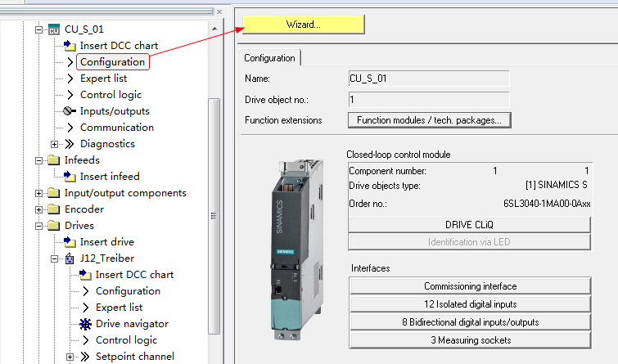Click the CU_S_01 control unit icon
Screen dimensions: 618x364
coord(54,29)
